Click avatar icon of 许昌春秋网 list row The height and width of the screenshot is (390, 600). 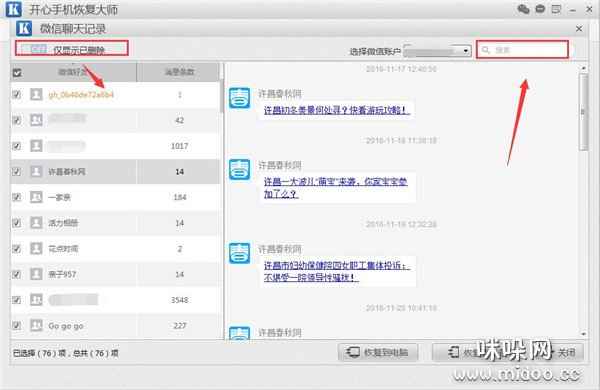pyautogui.click(x=36, y=171)
